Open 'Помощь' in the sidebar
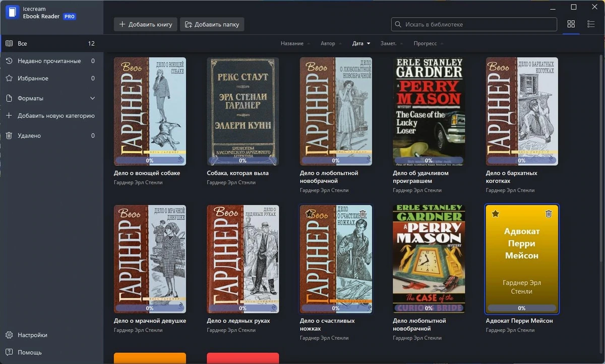Viewport: 605px width, 364px height. point(51,352)
